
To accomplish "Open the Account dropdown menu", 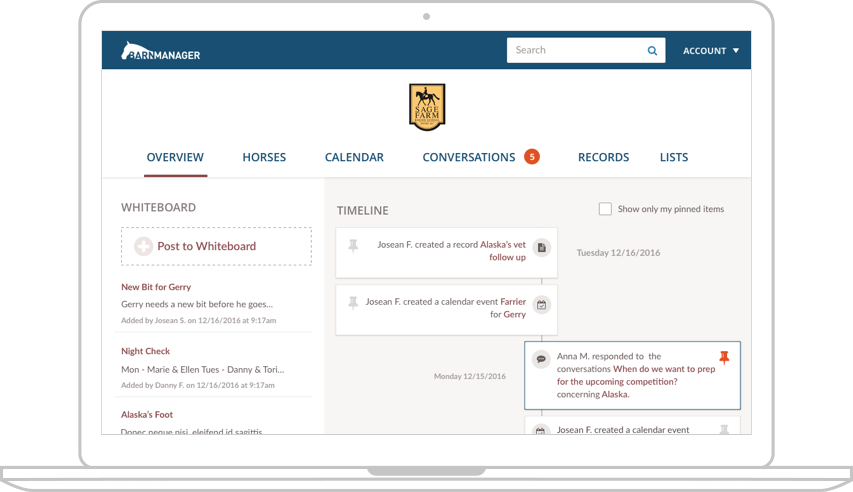I will coord(710,51).
